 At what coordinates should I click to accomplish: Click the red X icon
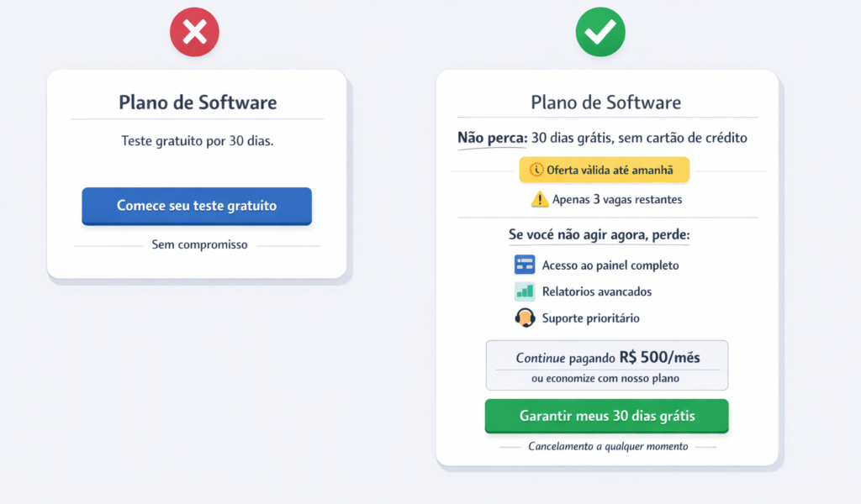tap(194, 33)
